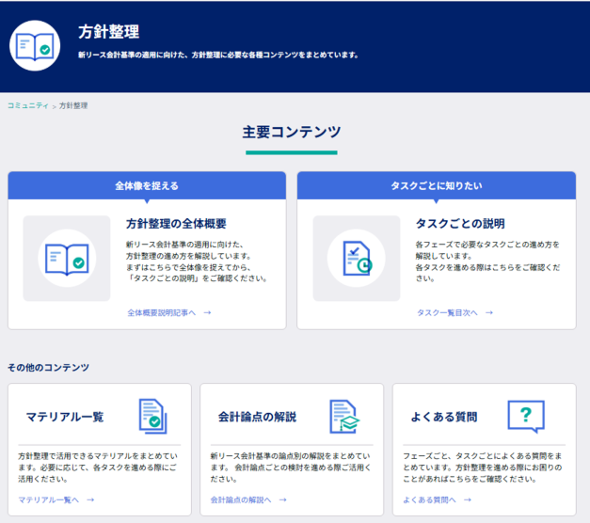The width and height of the screenshot is (590, 523).
Task: Click the その他のコンテンツ section heading
Action: (49, 368)
